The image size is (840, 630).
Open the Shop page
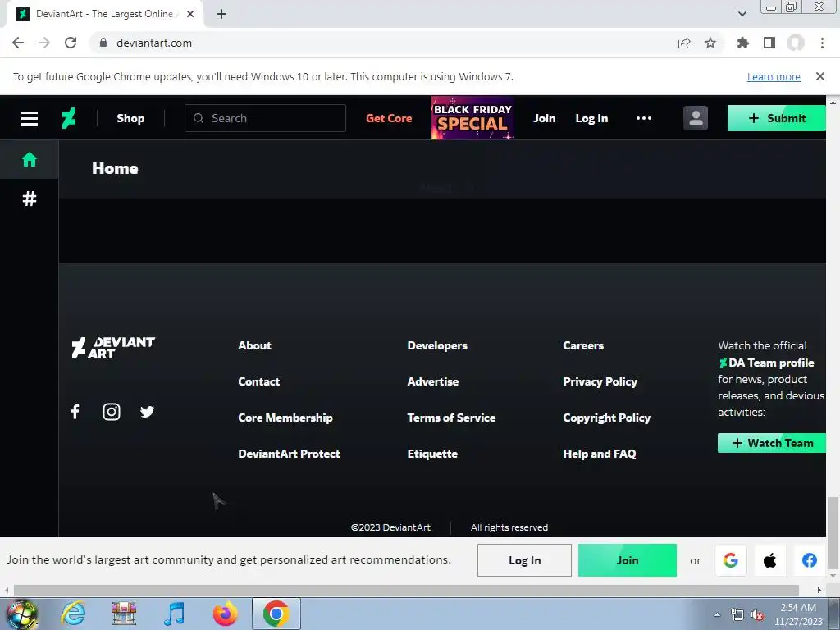tap(130, 118)
